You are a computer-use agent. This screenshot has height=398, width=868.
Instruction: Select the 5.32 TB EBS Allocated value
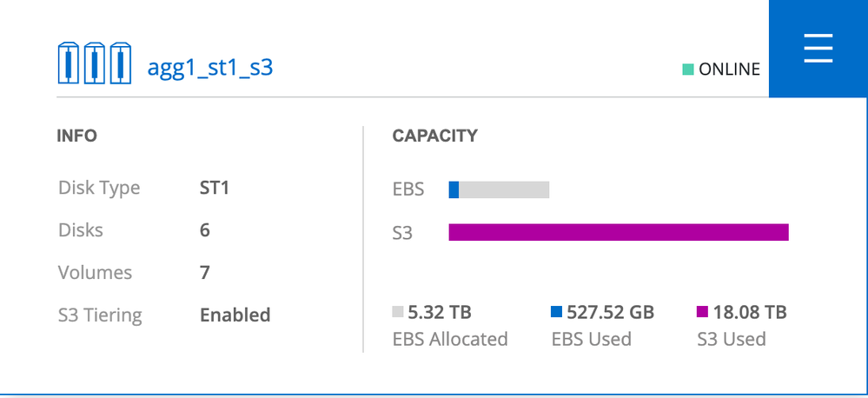pos(439,312)
